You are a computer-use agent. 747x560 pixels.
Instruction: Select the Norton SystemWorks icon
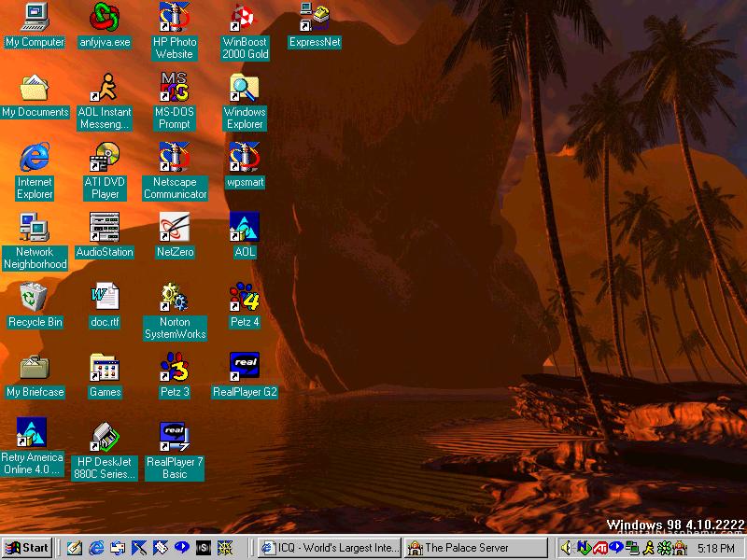click(x=175, y=299)
